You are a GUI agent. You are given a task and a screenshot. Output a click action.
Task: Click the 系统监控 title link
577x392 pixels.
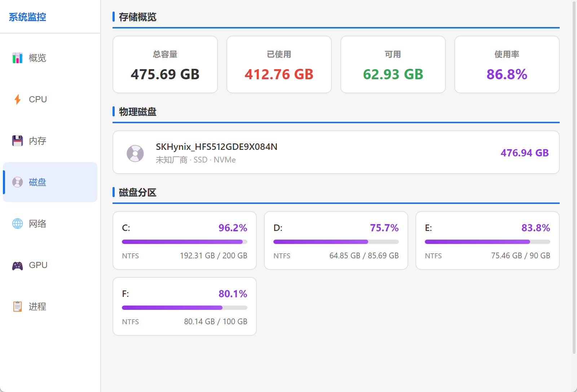[x=27, y=17]
